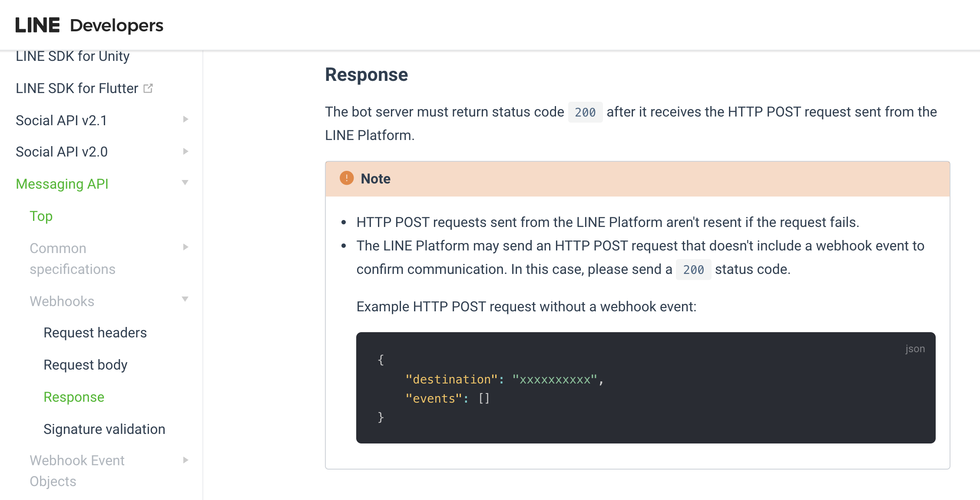
Task: Open Signature validation section
Action: coord(104,429)
